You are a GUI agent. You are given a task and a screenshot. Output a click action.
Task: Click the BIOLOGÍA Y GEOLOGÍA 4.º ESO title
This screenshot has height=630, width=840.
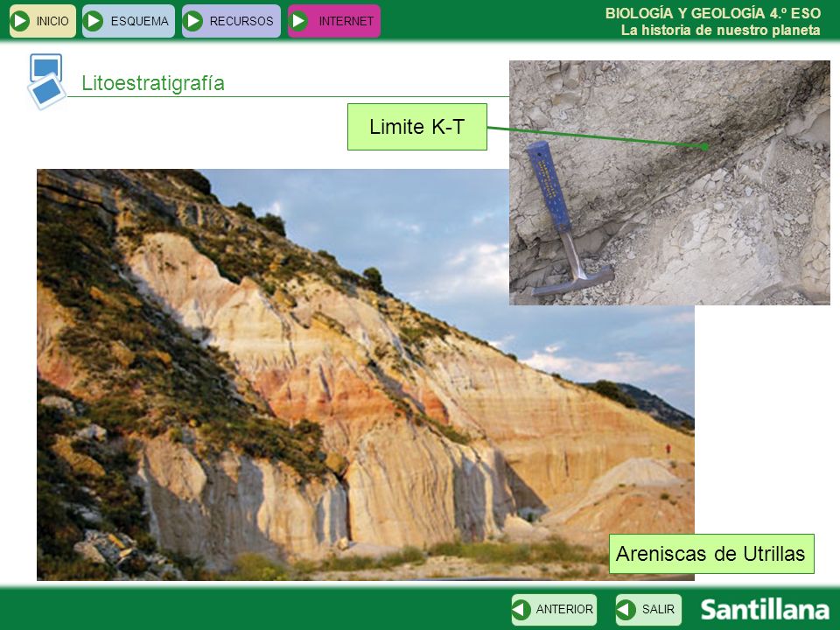point(713,13)
